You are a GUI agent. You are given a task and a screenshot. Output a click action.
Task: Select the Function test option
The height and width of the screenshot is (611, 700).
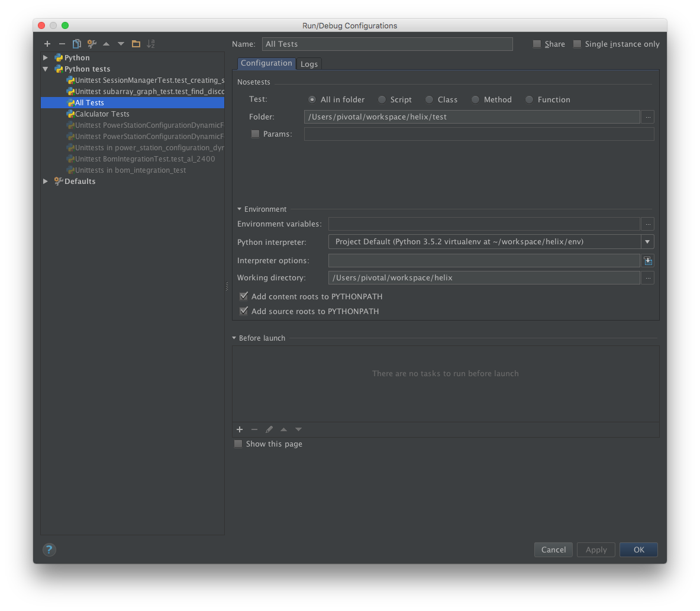click(529, 99)
